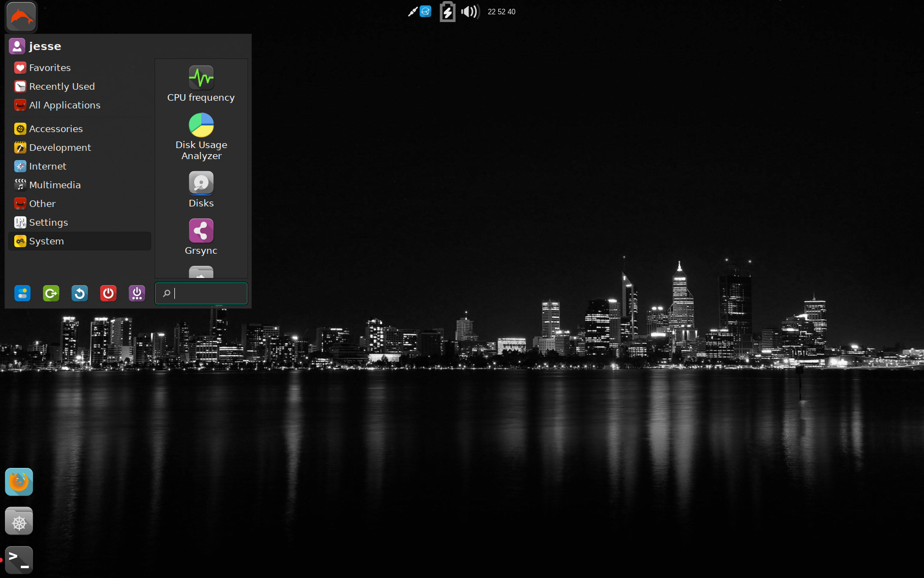Launch Grsync application
Image resolution: width=924 pixels, height=578 pixels.
(201, 237)
